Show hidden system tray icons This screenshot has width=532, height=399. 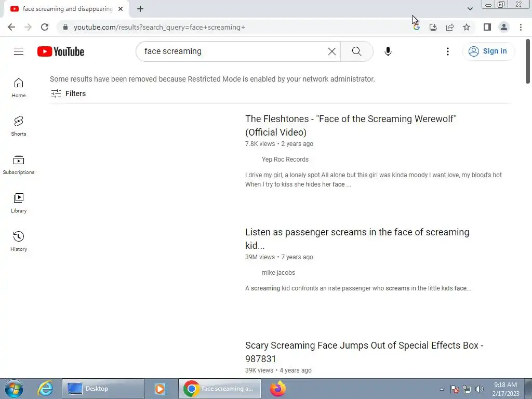pyautogui.click(x=442, y=389)
